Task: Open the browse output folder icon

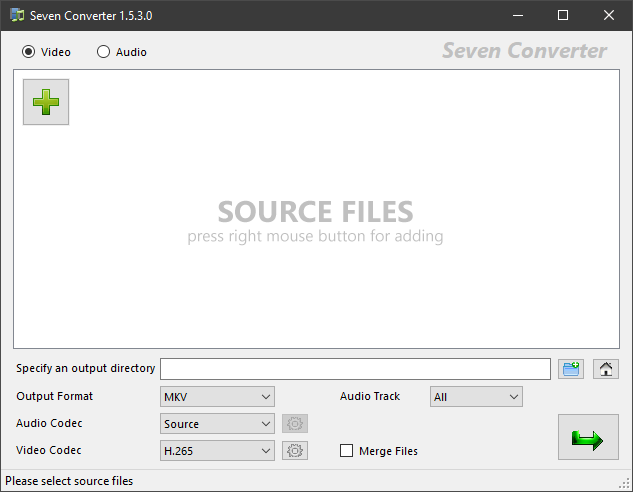Action: (x=571, y=369)
